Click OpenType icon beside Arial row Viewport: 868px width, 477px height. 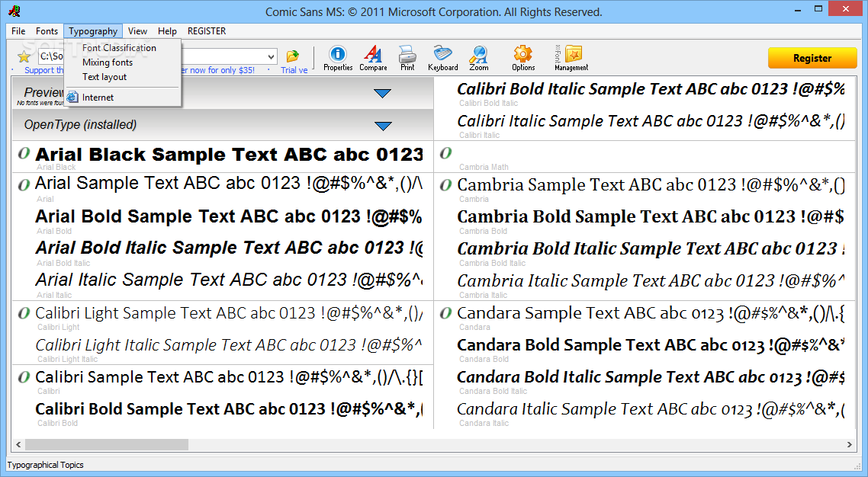tap(23, 184)
